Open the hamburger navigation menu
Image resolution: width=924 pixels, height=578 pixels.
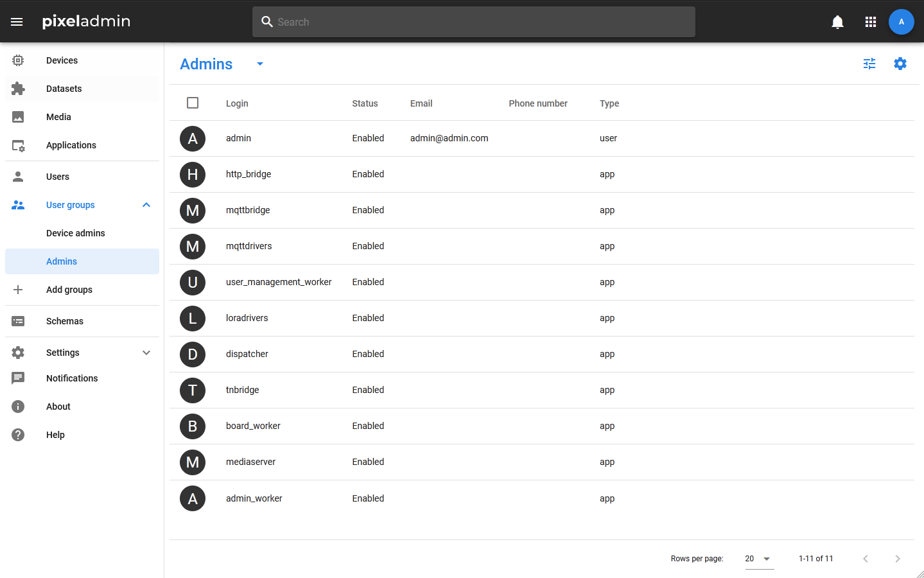(x=17, y=22)
